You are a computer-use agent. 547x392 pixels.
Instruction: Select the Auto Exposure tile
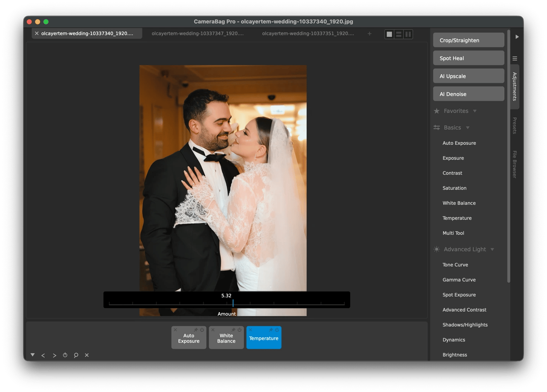click(189, 338)
